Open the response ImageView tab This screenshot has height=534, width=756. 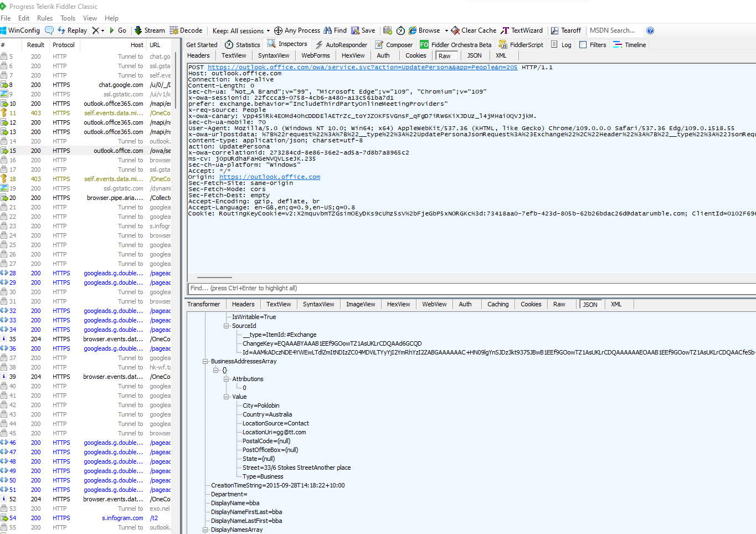point(361,304)
